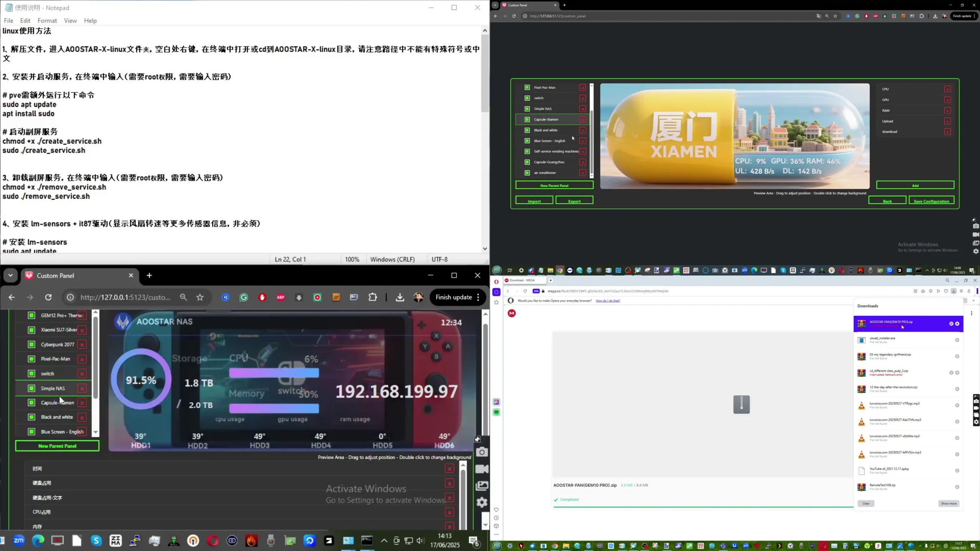Click Notepad's vertical scrollbar up arrow
980x551 pixels.
[485, 31]
